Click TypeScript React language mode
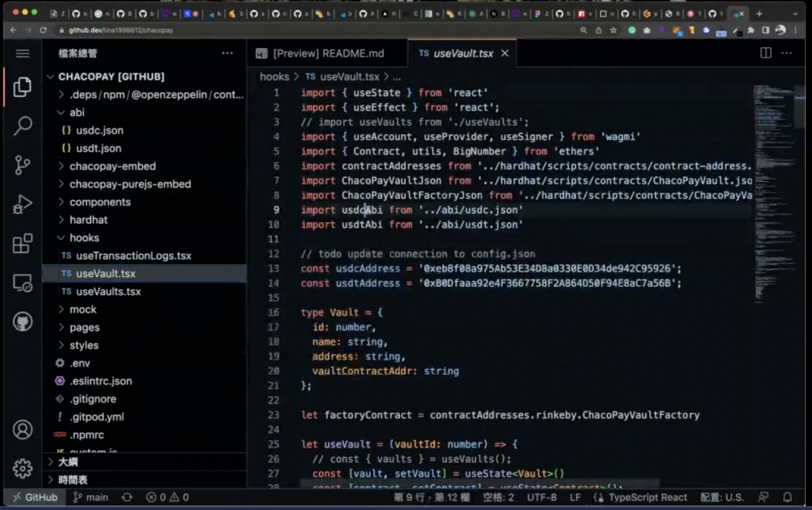The width and height of the screenshot is (812, 510). click(x=647, y=497)
